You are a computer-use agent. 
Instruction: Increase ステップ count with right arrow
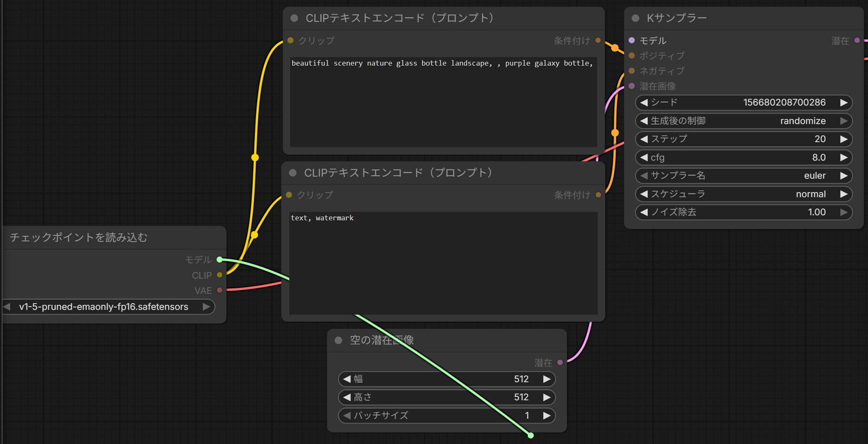(x=844, y=139)
